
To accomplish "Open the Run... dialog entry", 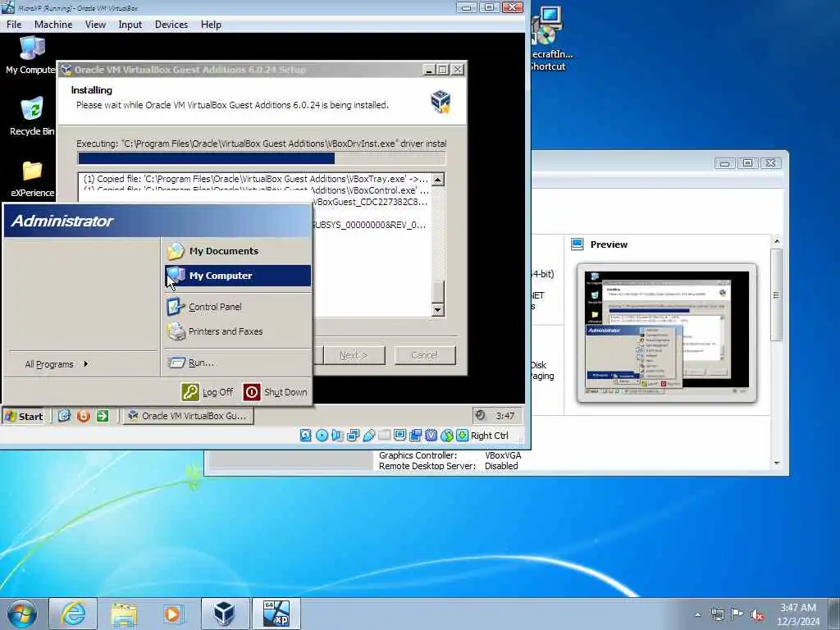I will pyautogui.click(x=237, y=363).
